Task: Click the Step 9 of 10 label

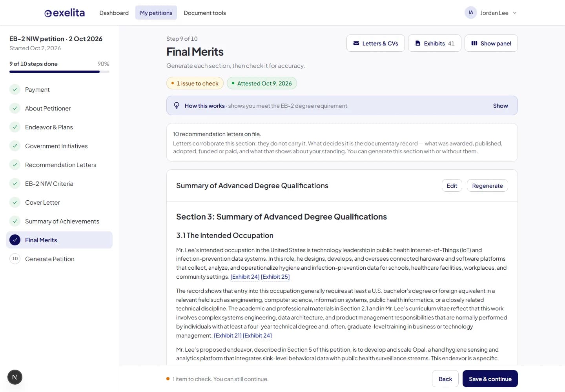Action: pyautogui.click(x=182, y=39)
